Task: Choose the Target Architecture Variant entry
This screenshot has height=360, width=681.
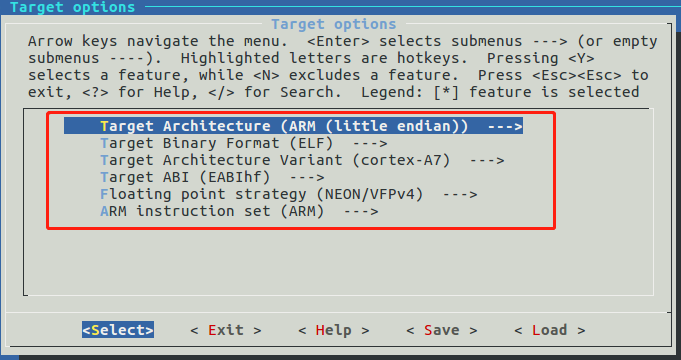Action: coord(302,160)
